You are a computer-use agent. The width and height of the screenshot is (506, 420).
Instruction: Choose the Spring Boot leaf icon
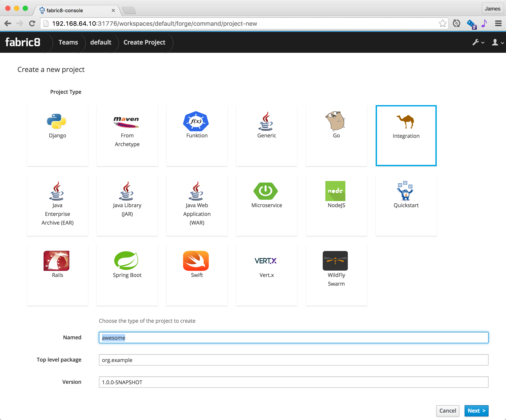coord(126,260)
